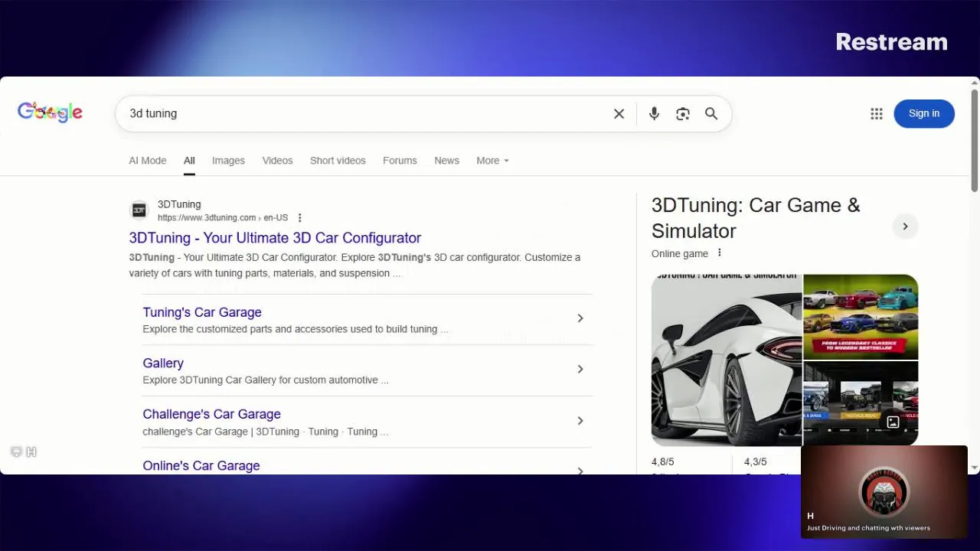Image resolution: width=980 pixels, height=551 pixels.
Task: Click the Restream logo
Action: [x=891, y=42]
